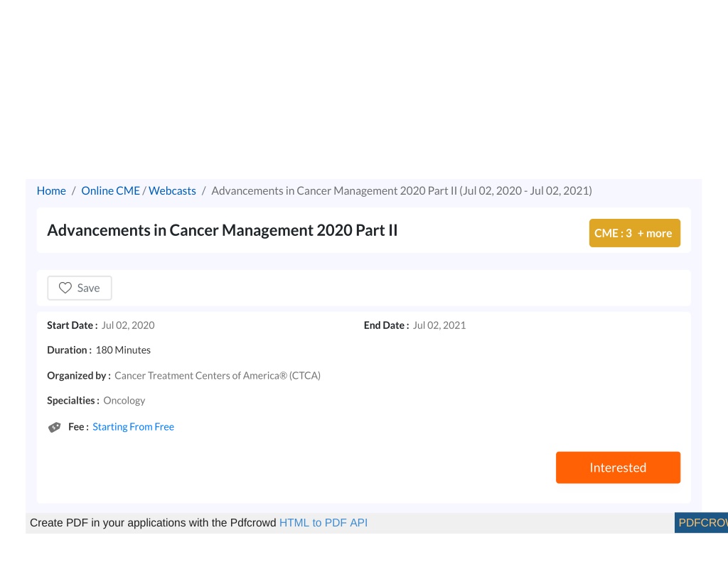The height and width of the screenshot is (562, 728).
Task: Click the Advancements in Cancer Management 2020 heading
Action: pyautogui.click(x=222, y=230)
